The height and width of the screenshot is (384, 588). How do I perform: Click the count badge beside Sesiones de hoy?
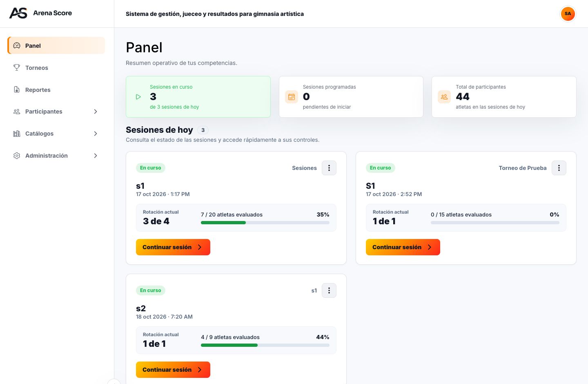[x=203, y=130]
